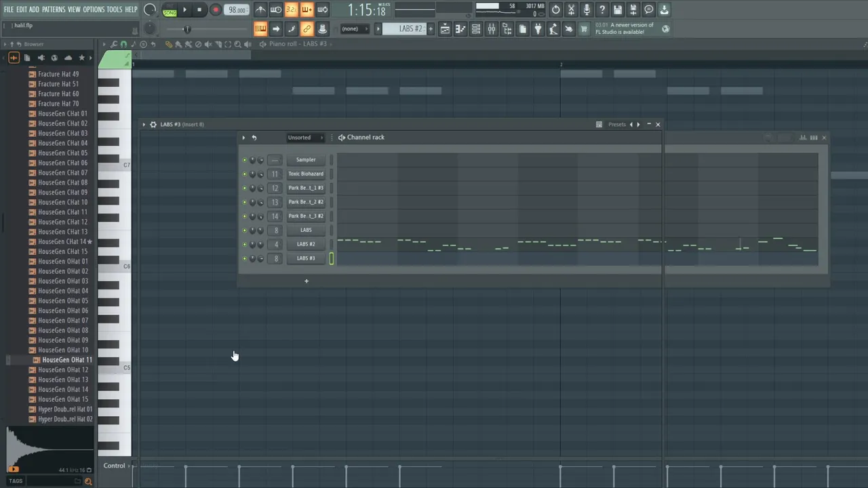Select the LABS #2 channel button

306,244
